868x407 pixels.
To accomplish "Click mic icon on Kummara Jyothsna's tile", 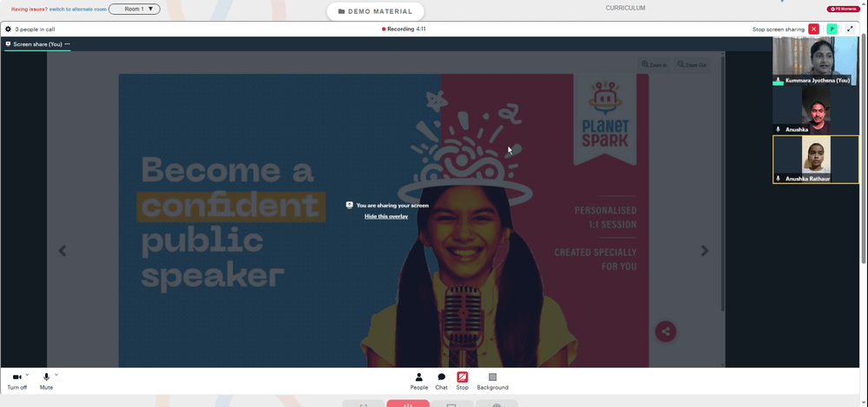I will 779,81.
